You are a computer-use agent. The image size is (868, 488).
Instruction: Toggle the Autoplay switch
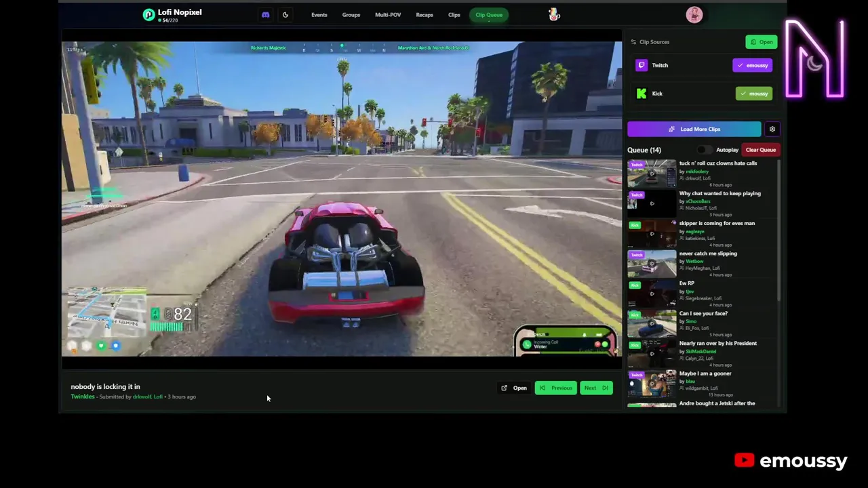[705, 150]
